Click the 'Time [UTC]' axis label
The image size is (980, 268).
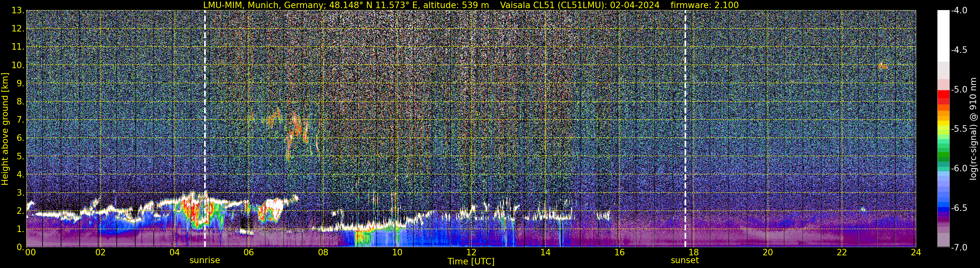pyautogui.click(x=471, y=261)
